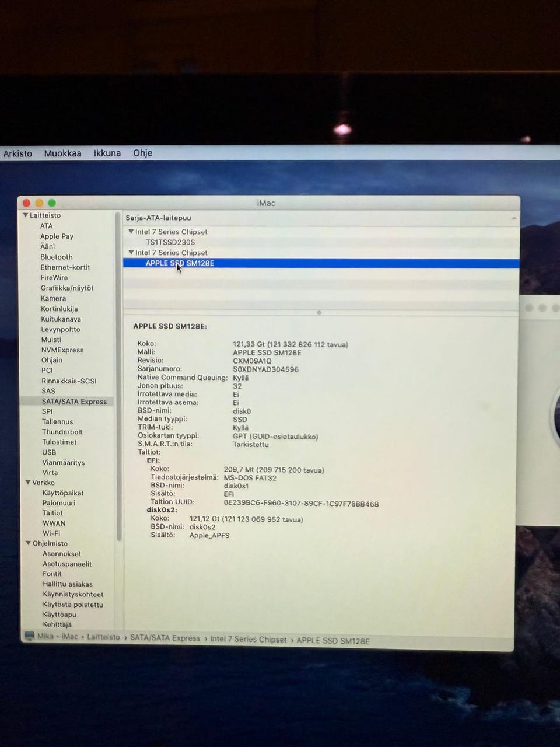Select Palomuuri under Verkko

(x=58, y=503)
